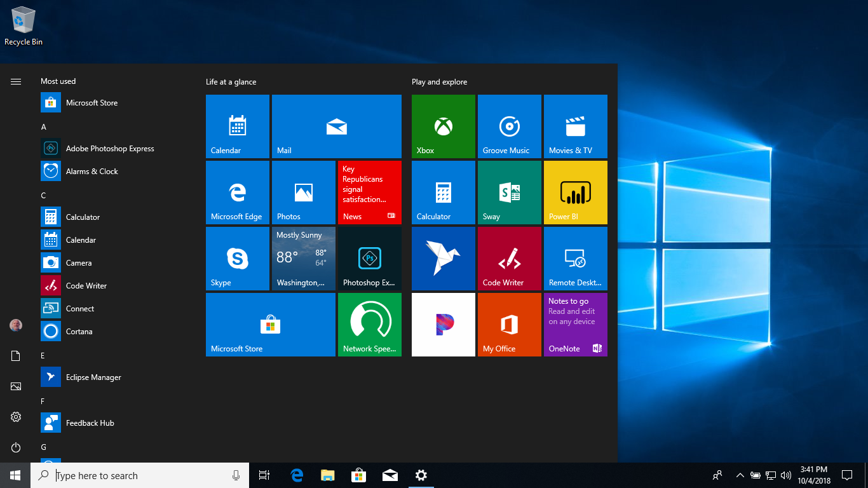Open the Action Center

coord(847,475)
